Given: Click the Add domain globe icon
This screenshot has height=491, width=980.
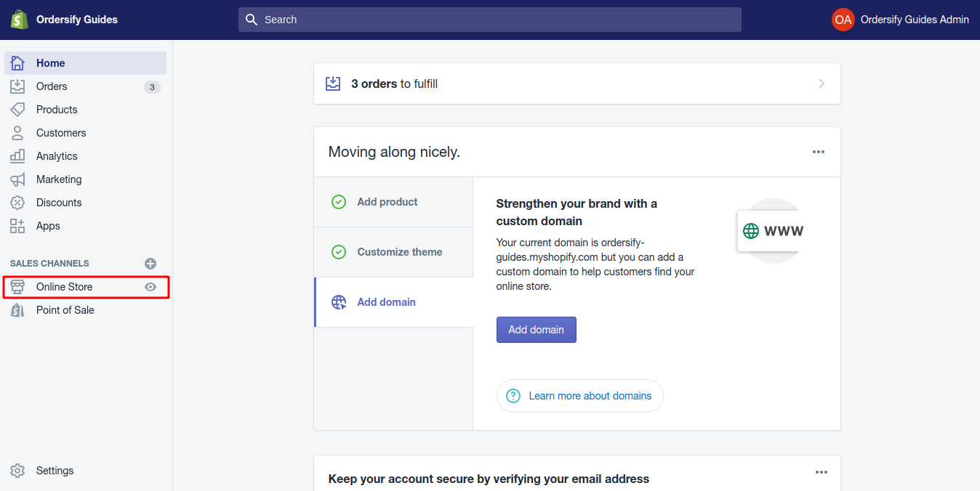Looking at the screenshot, I should click(x=339, y=302).
